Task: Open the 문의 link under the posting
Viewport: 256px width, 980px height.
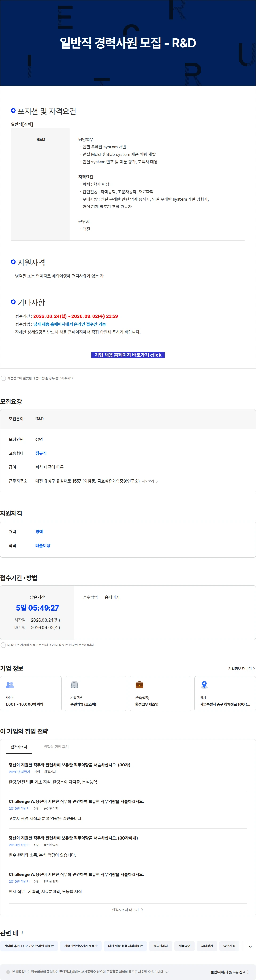Action: 59,378
